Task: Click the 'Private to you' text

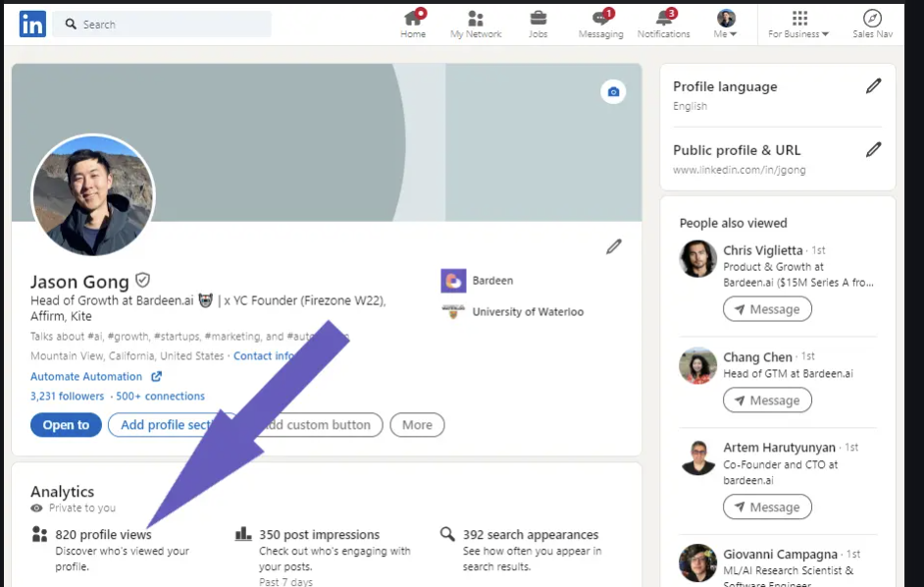Action: pos(82,507)
